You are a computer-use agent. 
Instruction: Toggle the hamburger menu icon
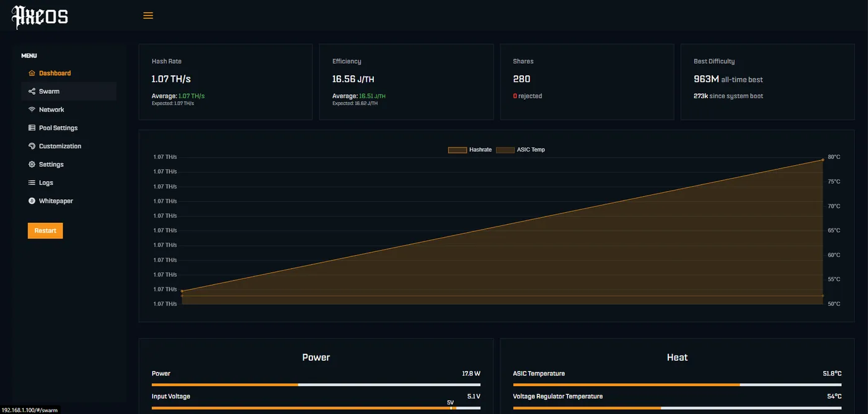[148, 16]
